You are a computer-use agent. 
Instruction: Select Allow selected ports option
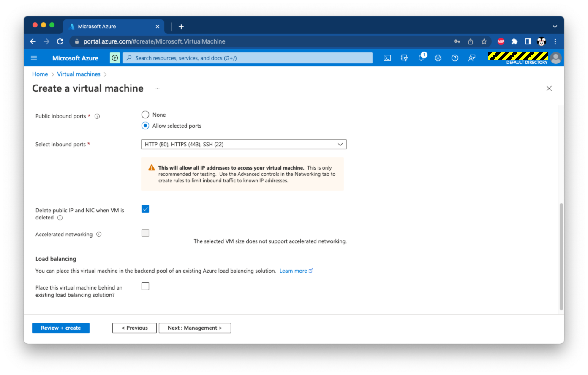coord(145,126)
